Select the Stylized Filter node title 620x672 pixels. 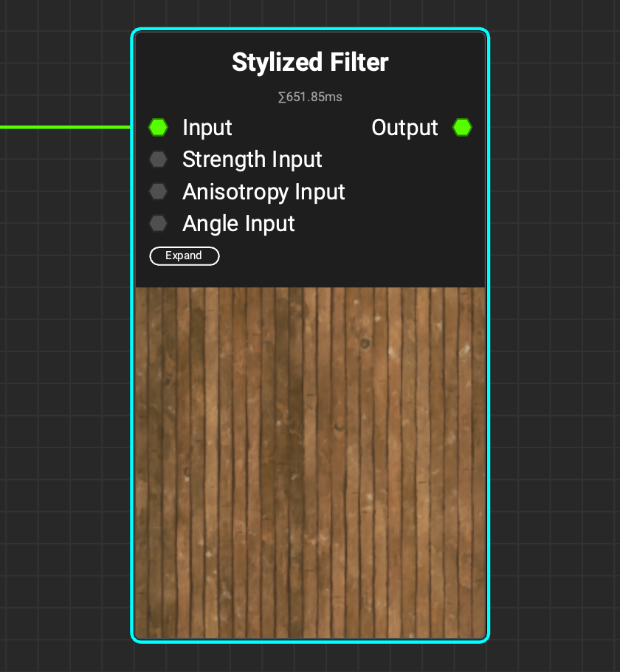click(310, 62)
